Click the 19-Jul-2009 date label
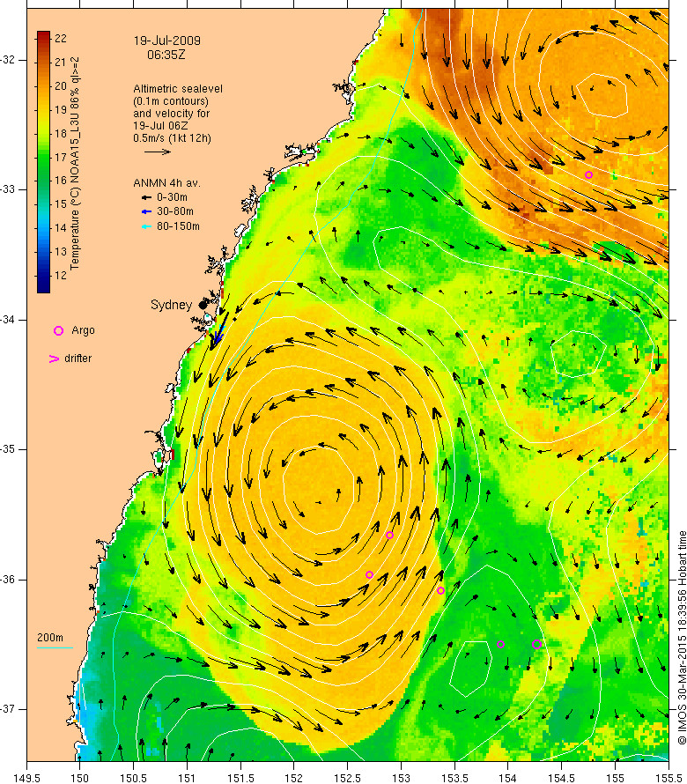This screenshot has height=784, width=687. click(167, 41)
